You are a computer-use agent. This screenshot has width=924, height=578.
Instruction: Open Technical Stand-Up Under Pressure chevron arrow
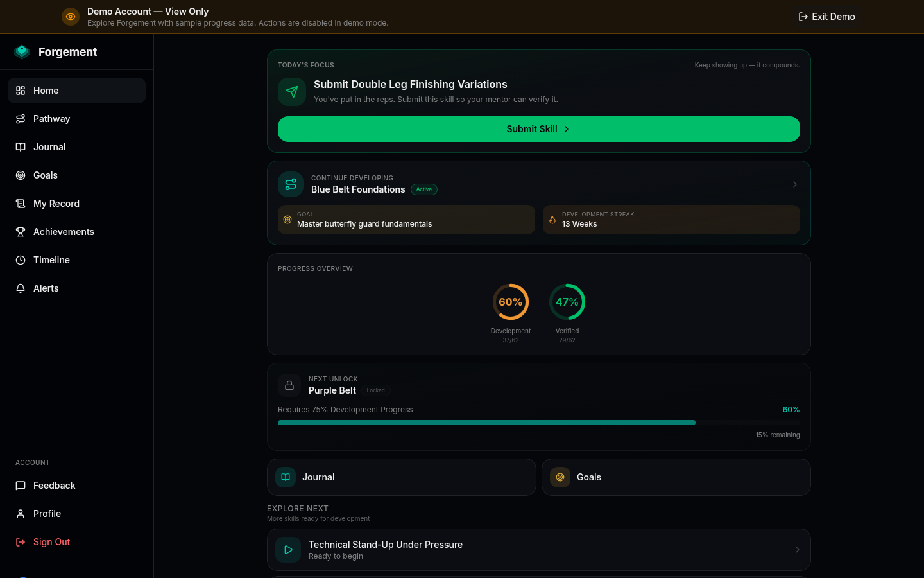(x=798, y=550)
